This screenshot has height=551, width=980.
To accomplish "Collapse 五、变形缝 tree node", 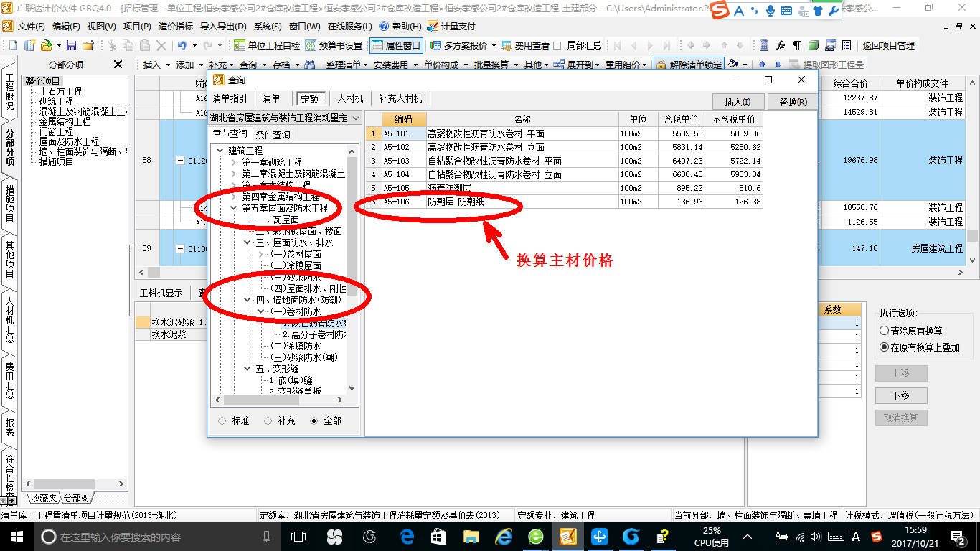I will tap(248, 369).
